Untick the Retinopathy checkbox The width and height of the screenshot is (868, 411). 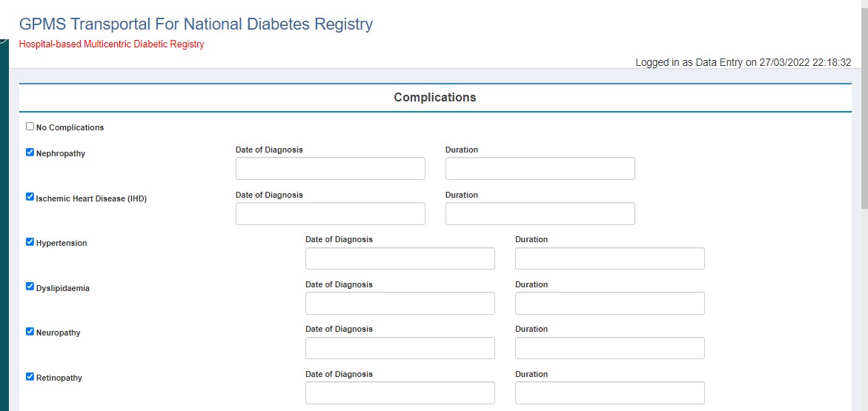[x=30, y=377]
